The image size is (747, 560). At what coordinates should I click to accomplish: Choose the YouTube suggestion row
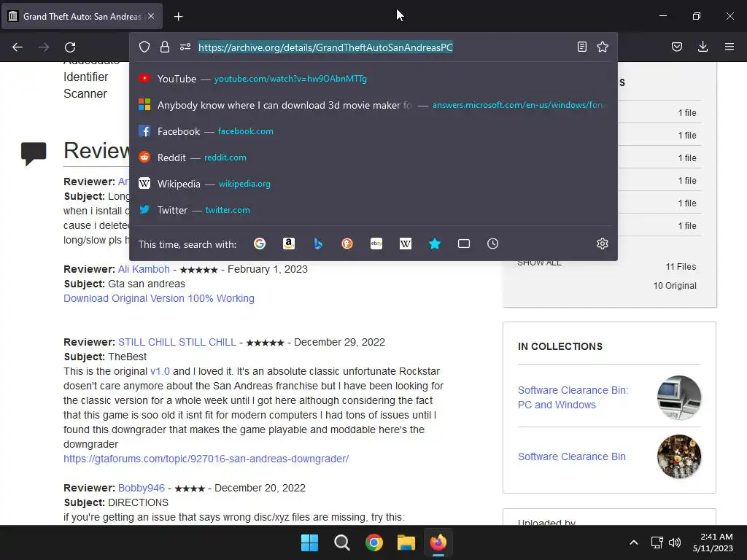click(373, 79)
